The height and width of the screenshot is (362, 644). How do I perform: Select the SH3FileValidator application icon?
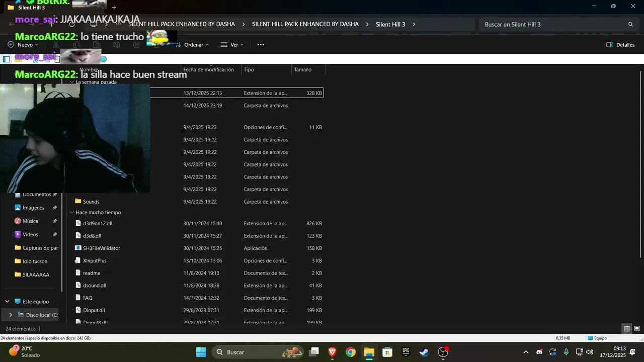[x=78, y=248]
